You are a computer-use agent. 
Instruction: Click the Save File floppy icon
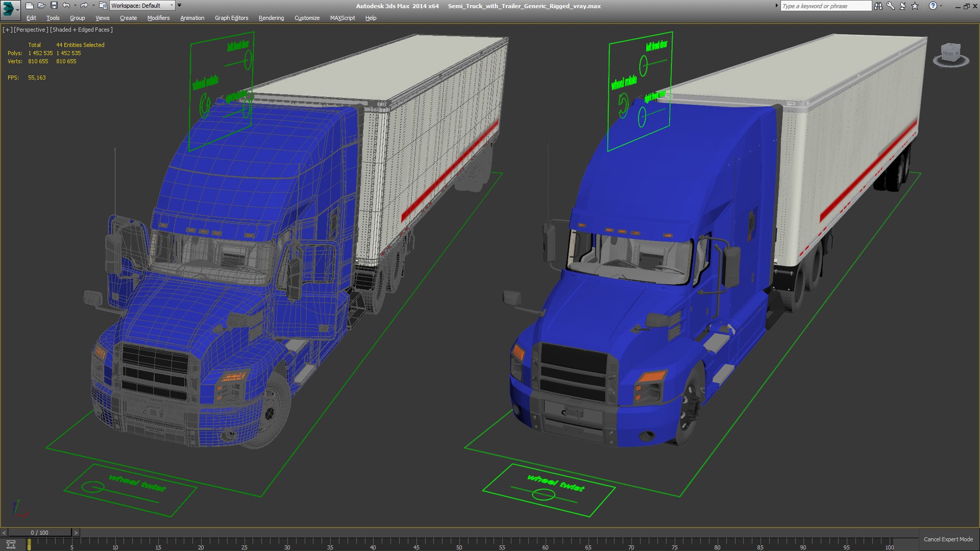[x=54, y=6]
